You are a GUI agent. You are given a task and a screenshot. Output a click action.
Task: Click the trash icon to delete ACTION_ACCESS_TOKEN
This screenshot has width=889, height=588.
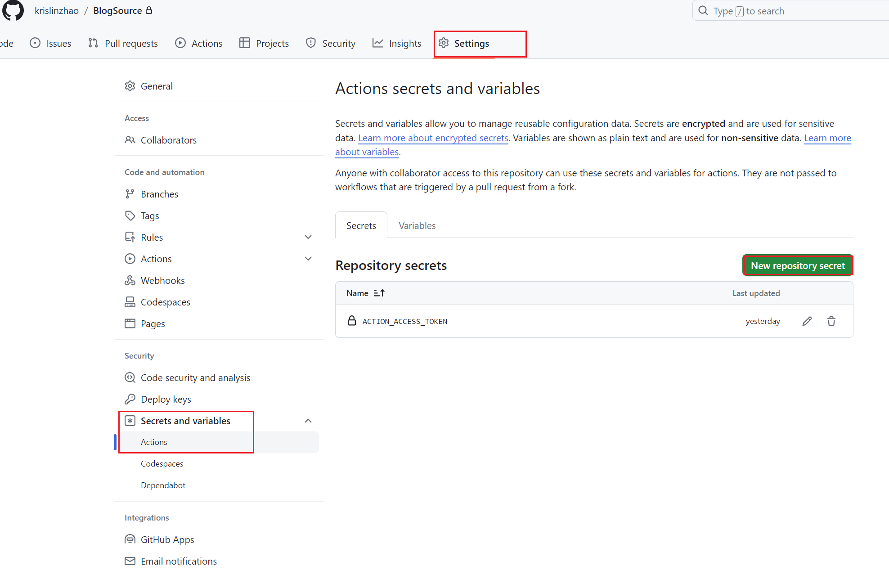pos(831,321)
